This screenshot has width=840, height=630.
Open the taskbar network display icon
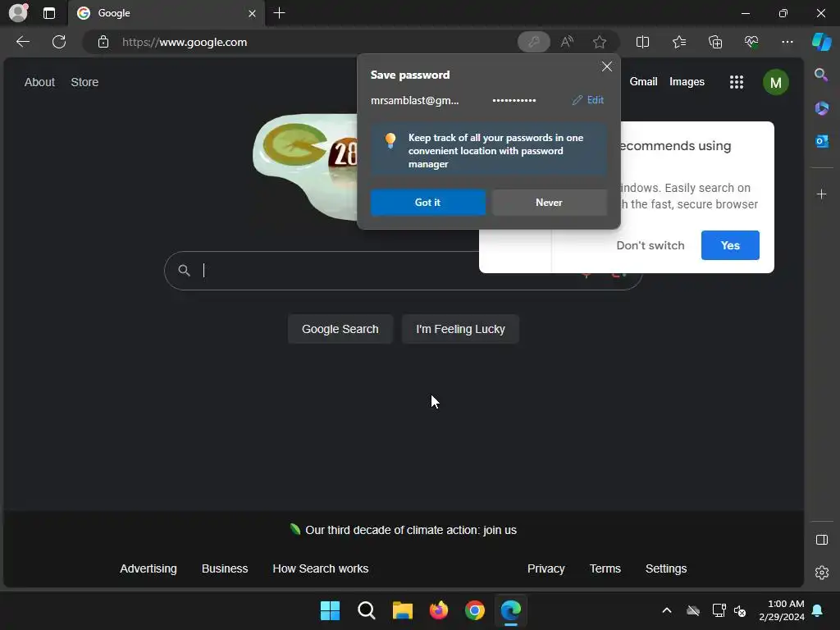pyautogui.click(x=719, y=610)
